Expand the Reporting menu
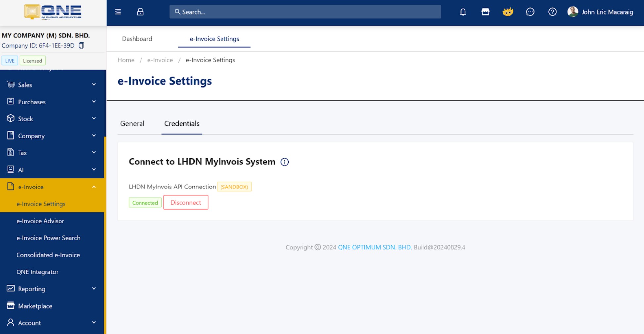Viewport: 644px width, 334px height. click(52, 289)
